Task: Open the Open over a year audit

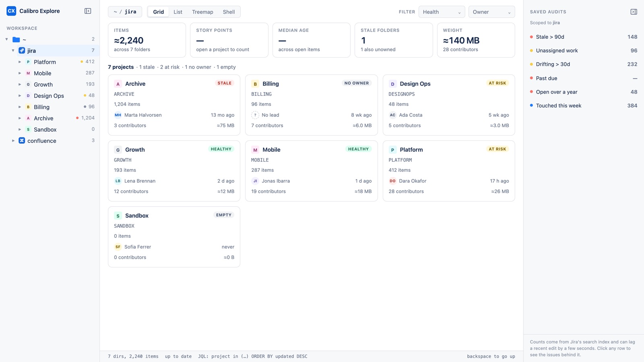Action: pyautogui.click(x=584, y=92)
